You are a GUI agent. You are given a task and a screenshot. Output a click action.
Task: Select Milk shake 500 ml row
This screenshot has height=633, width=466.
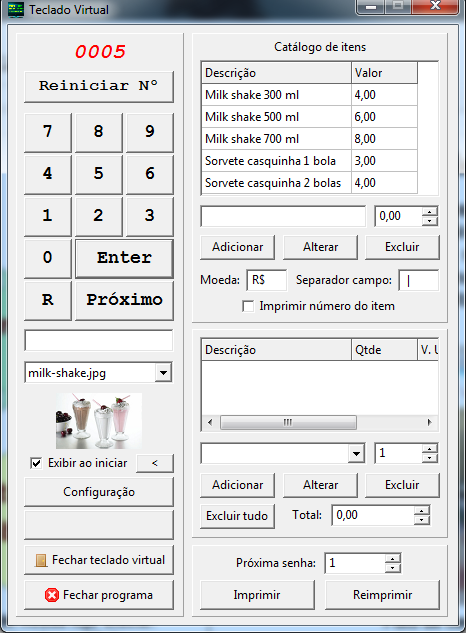309,117
